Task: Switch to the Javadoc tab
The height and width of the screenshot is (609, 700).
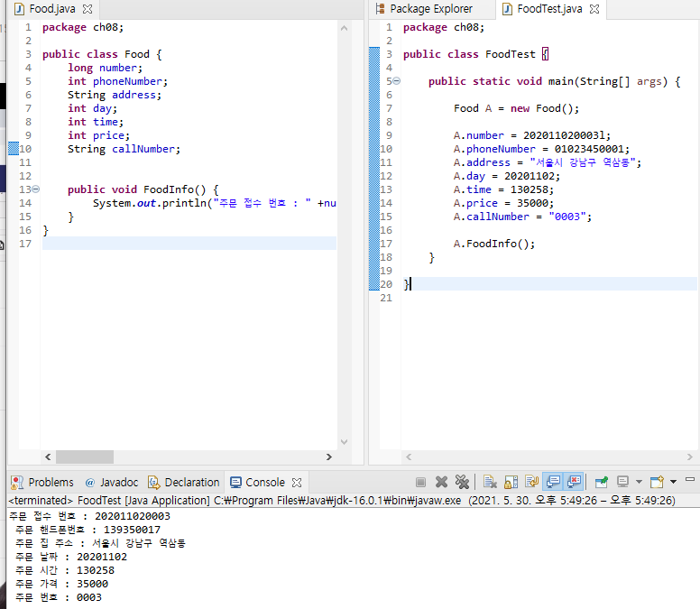Action: point(112,482)
